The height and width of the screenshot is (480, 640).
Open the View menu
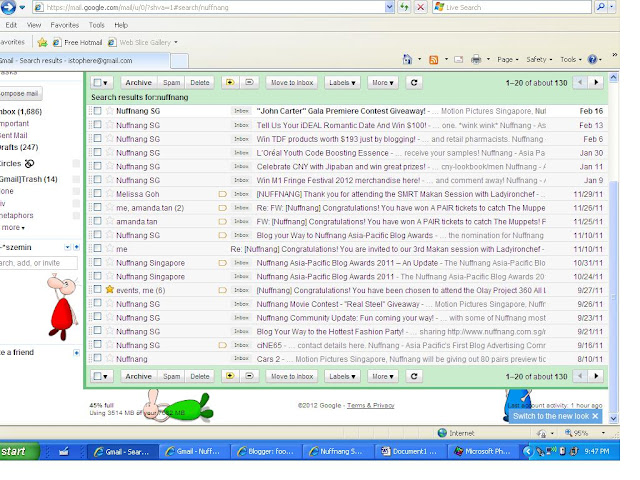click(34, 25)
